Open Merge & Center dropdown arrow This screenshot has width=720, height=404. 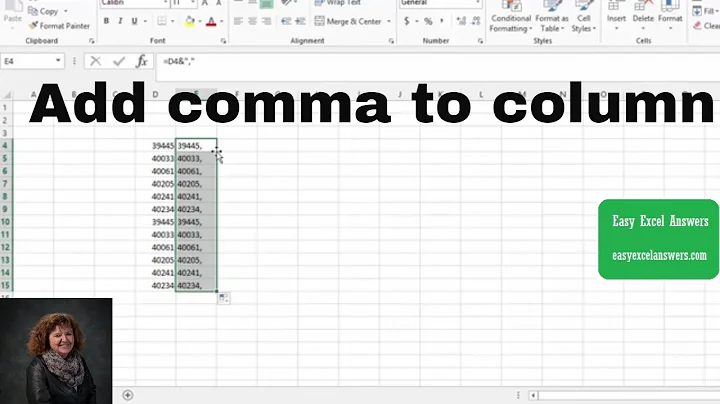[x=389, y=21]
